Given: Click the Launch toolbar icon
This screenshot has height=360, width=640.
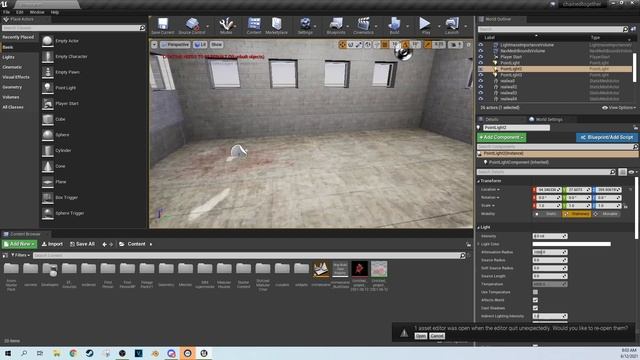Looking at the screenshot, I should coord(452,26).
